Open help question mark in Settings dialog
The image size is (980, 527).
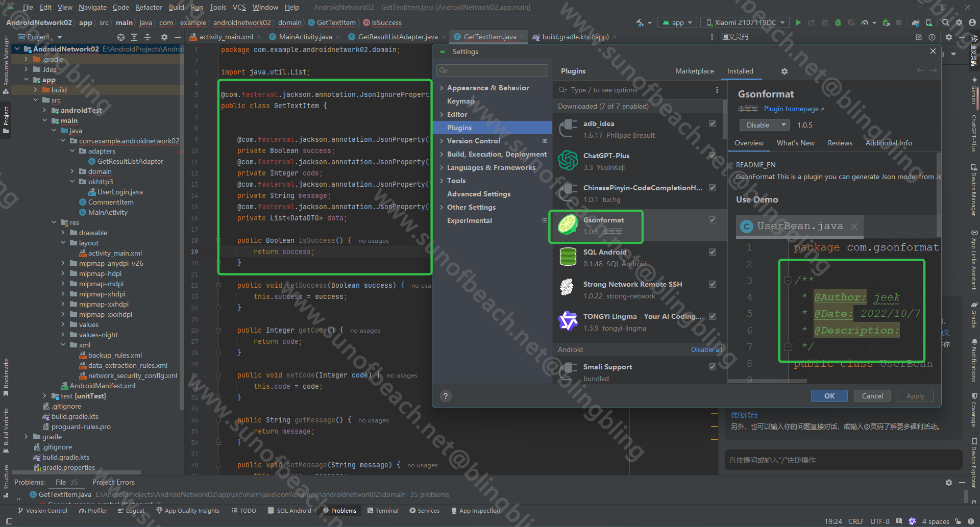click(x=446, y=396)
